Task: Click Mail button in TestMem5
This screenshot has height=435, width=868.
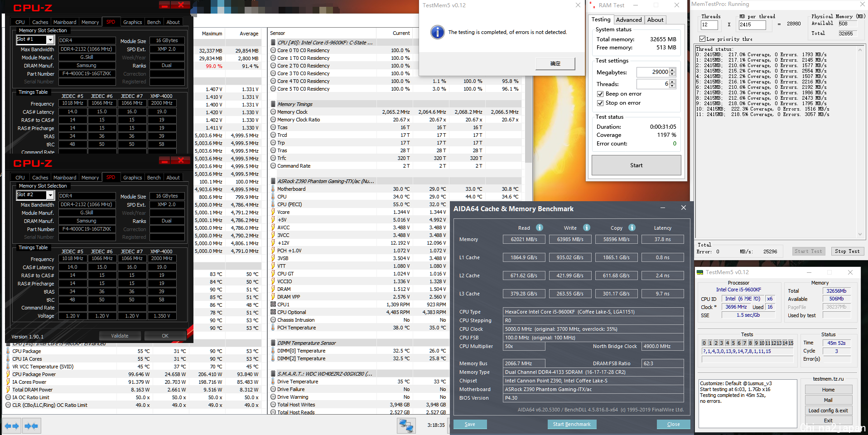Action: 828,400
